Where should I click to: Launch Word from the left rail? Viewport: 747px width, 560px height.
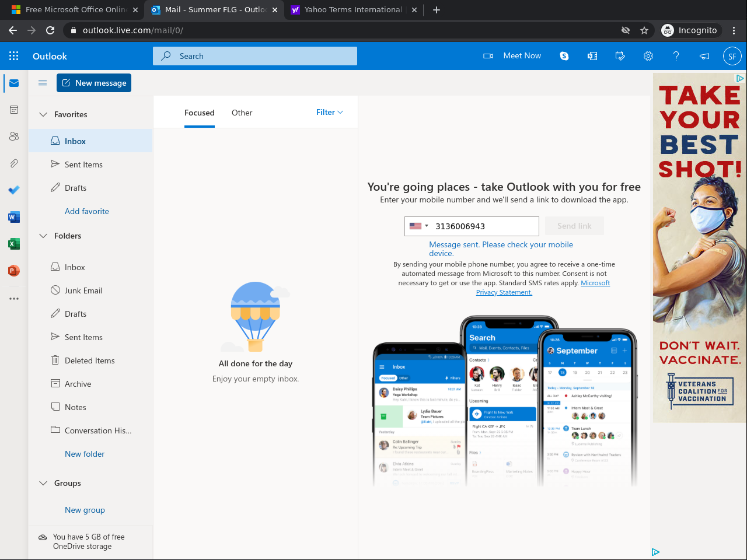point(14,217)
